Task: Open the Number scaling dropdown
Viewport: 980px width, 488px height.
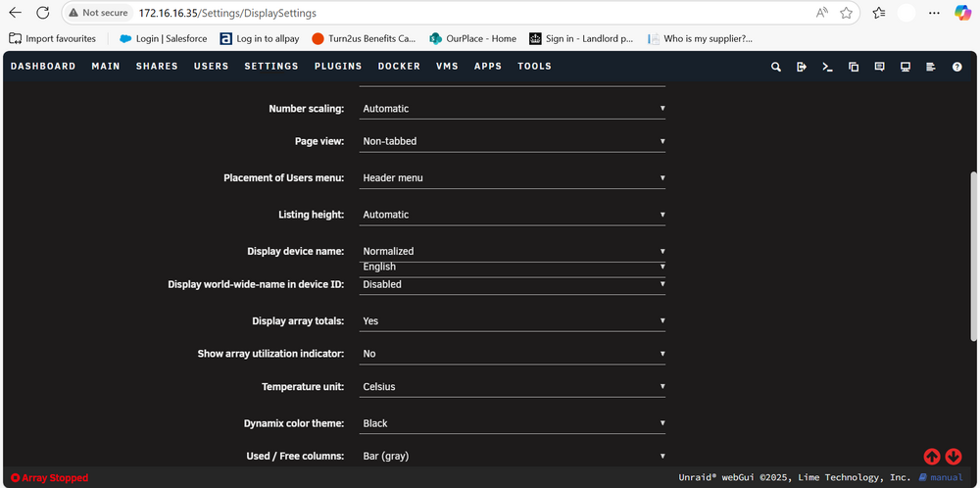Action: (514, 109)
